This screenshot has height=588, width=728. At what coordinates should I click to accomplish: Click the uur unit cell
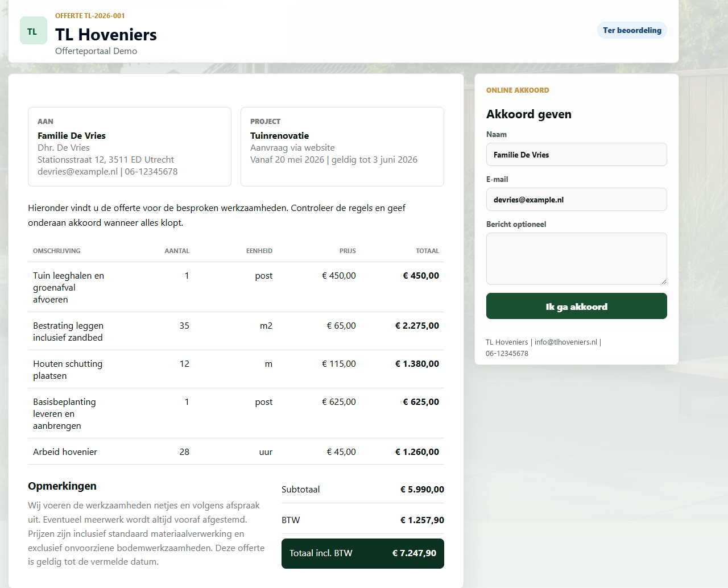[266, 452]
